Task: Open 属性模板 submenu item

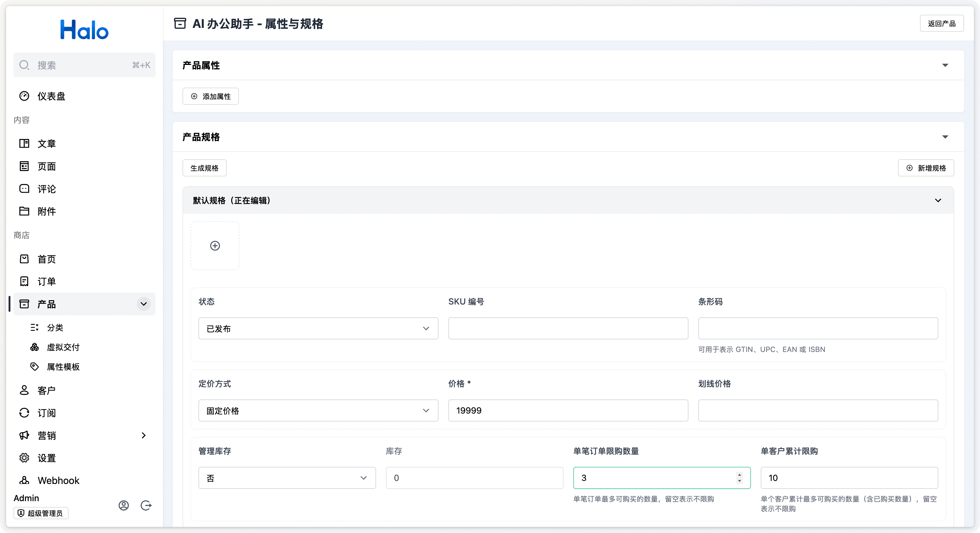Action: [x=63, y=367]
